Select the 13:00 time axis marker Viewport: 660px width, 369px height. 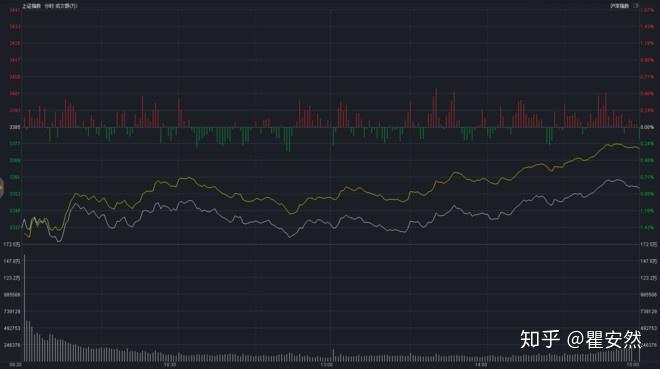tap(327, 364)
